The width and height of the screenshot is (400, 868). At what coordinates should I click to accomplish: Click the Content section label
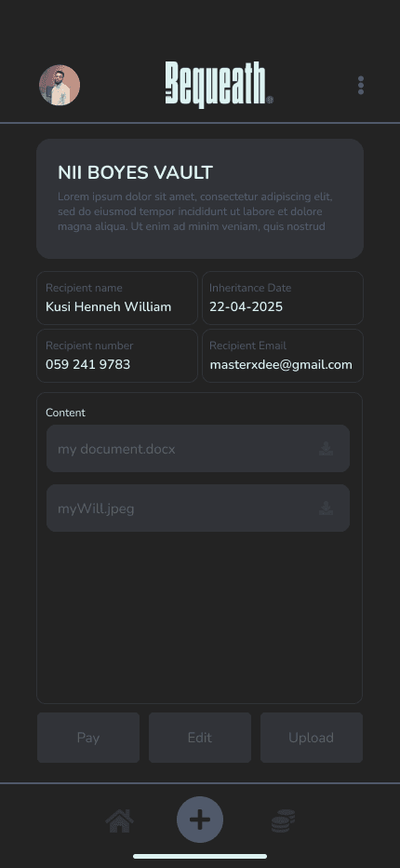point(65,413)
